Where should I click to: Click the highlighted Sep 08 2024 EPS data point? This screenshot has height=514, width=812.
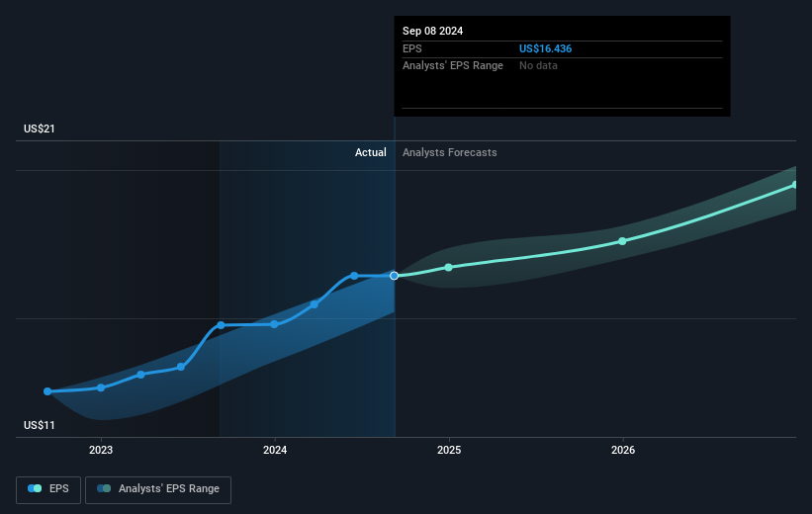394,276
